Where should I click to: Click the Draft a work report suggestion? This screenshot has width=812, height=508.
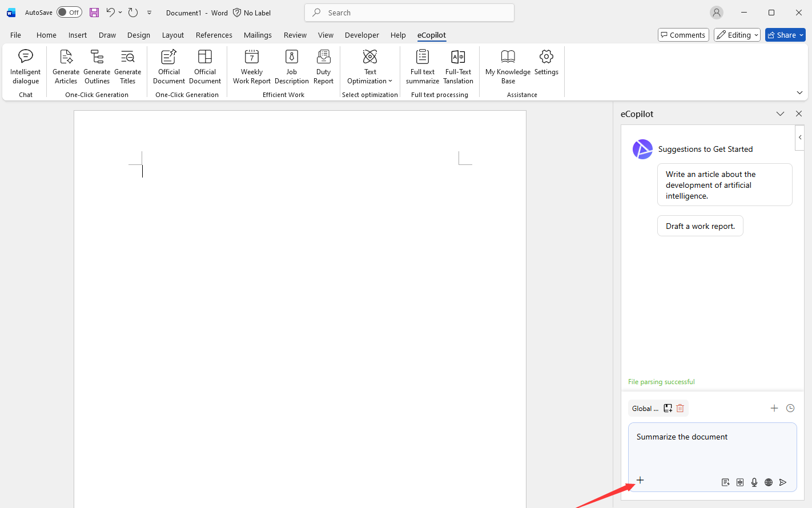pyautogui.click(x=700, y=226)
